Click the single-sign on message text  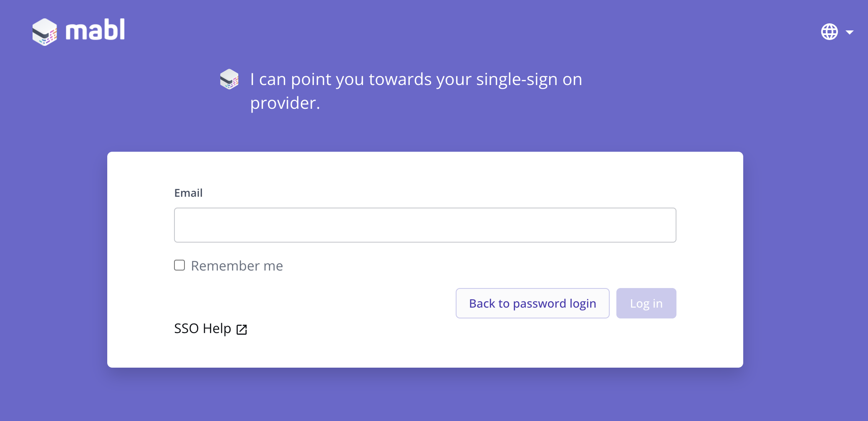tap(416, 91)
